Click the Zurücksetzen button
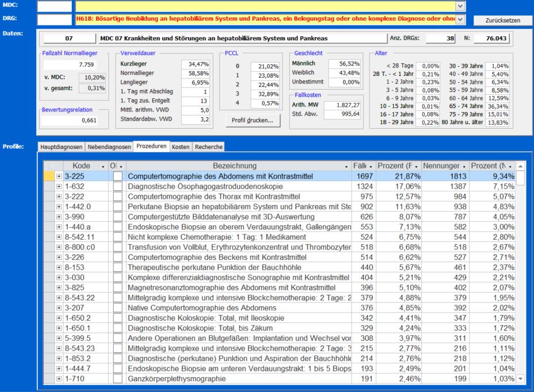Image resolution: width=534 pixels, height=392 pixels. pos(502,21)
